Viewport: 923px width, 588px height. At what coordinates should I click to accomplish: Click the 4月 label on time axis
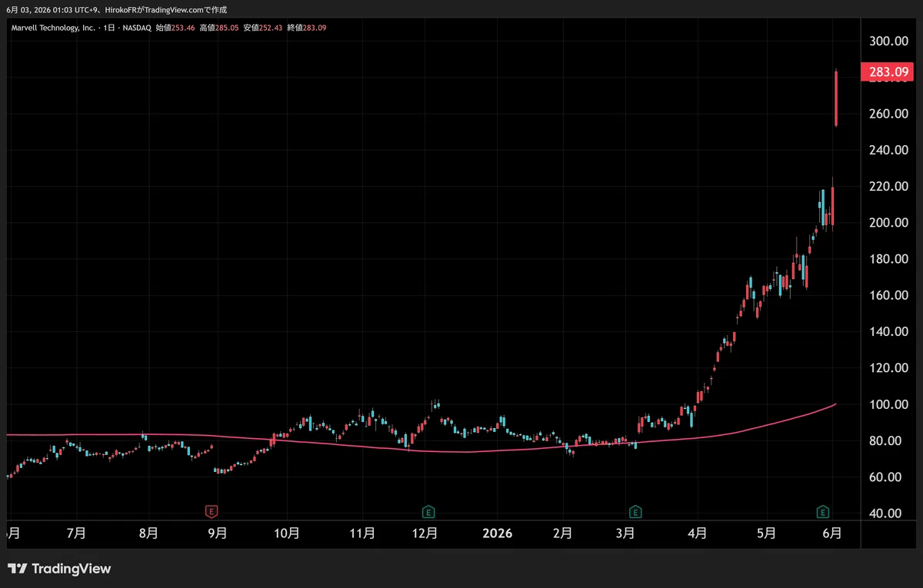click(x=697, y=533)
